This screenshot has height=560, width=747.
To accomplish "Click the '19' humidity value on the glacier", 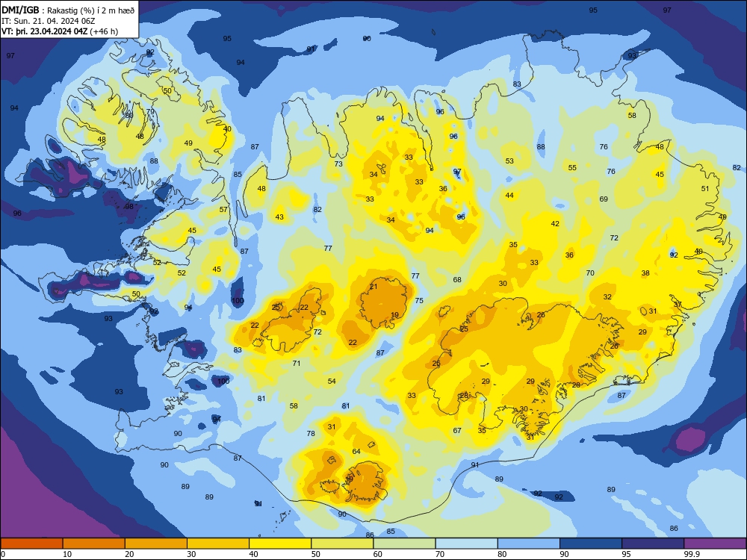I will 394,315.
